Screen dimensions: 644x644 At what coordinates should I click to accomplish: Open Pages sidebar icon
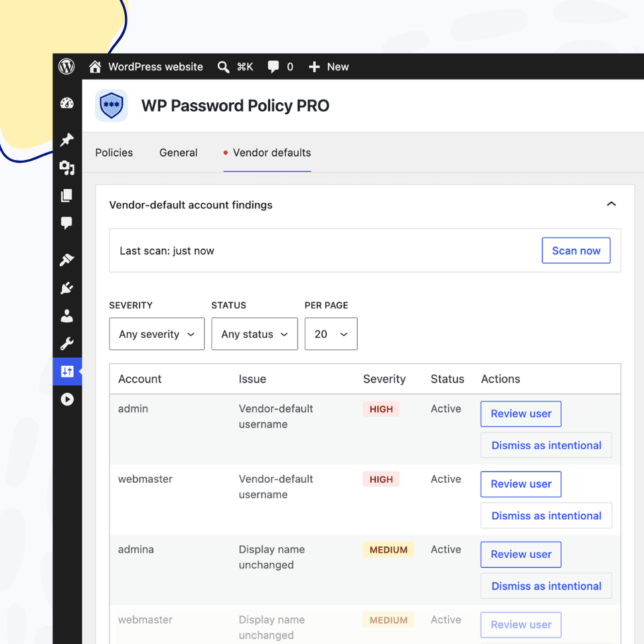coord(67,195)
